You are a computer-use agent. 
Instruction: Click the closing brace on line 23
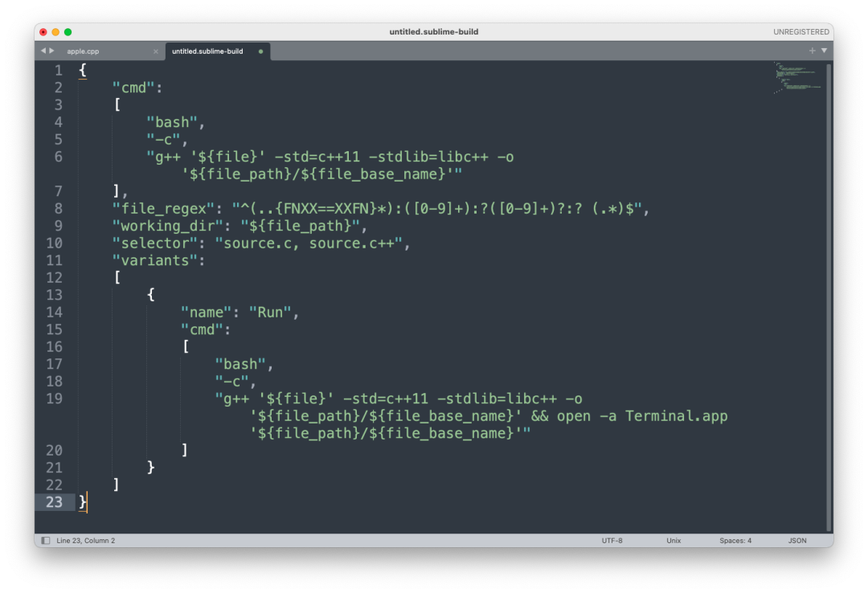coord(83,502)
